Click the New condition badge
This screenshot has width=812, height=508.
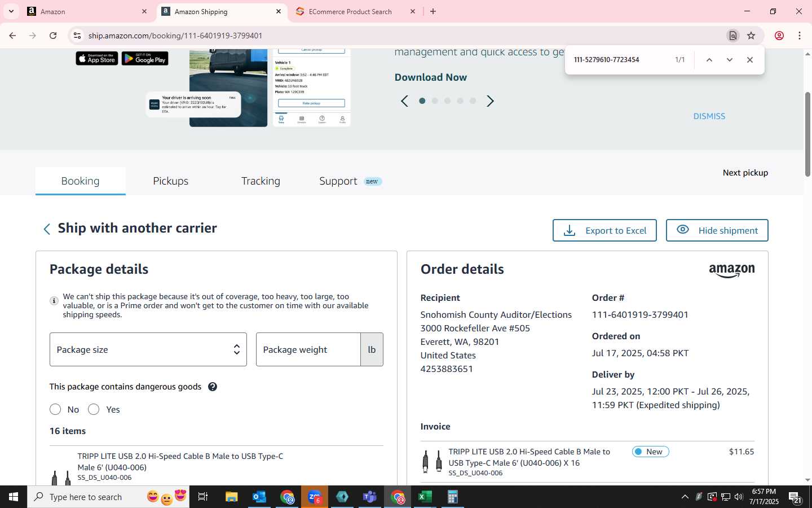point(650,452)
